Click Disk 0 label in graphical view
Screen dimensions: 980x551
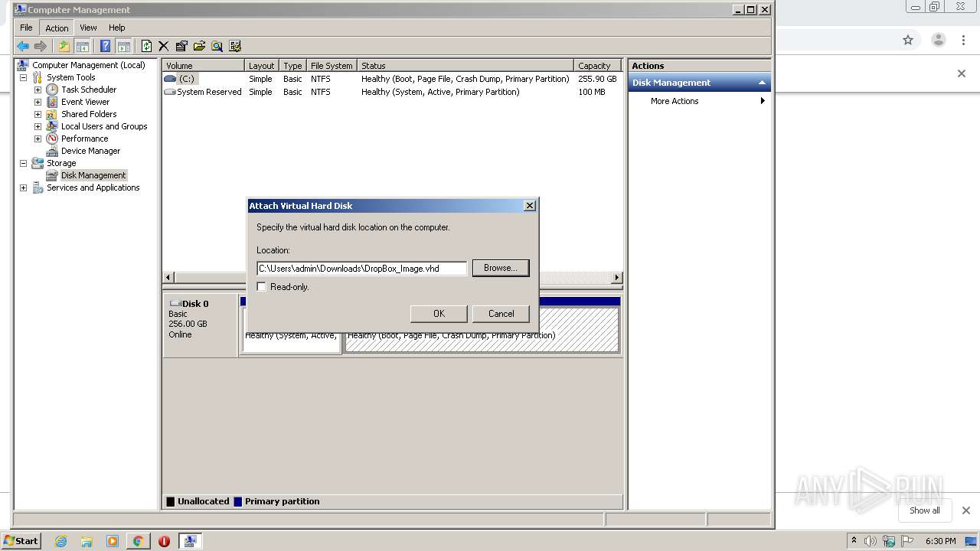coord(195,304)
